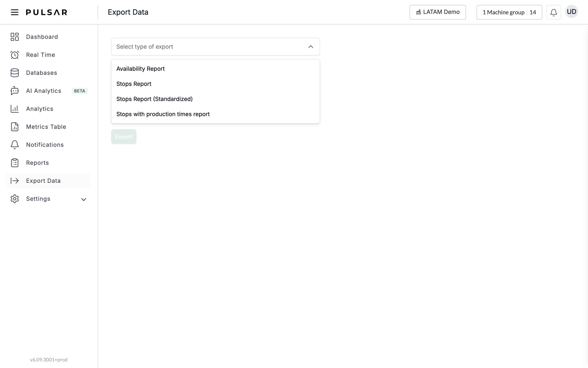Viewport: 588px width, 368px height.
Task: Open Reports label in sidebar
Action: pyautogui.click(x=37, y=163)
